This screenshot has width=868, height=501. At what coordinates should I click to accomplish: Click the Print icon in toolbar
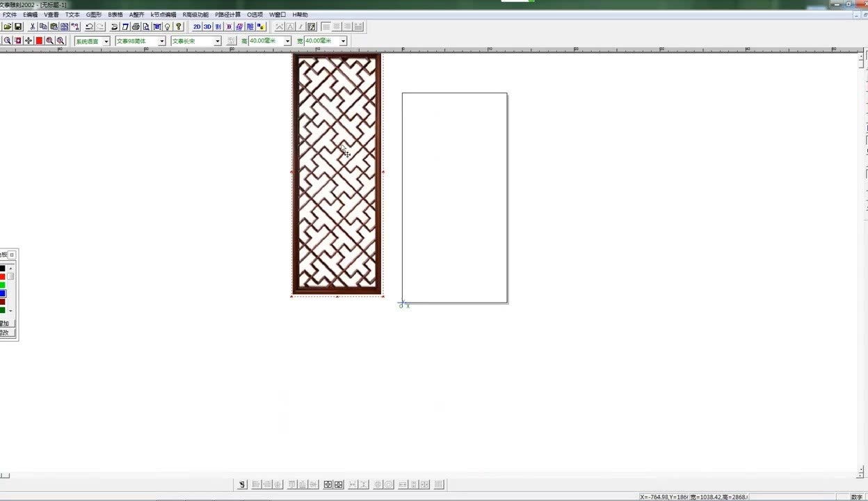(136, 26)
